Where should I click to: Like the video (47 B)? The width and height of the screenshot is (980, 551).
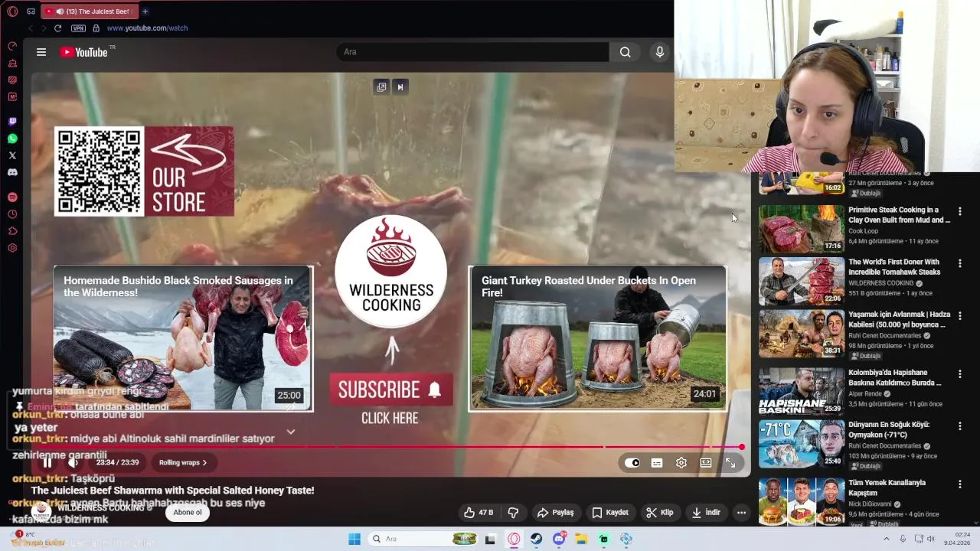coord(479,513)
